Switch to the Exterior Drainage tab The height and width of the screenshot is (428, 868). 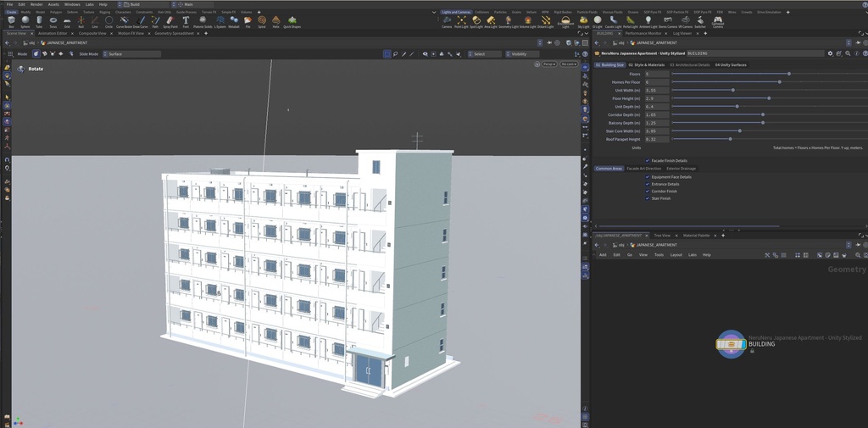click(682, 169)
